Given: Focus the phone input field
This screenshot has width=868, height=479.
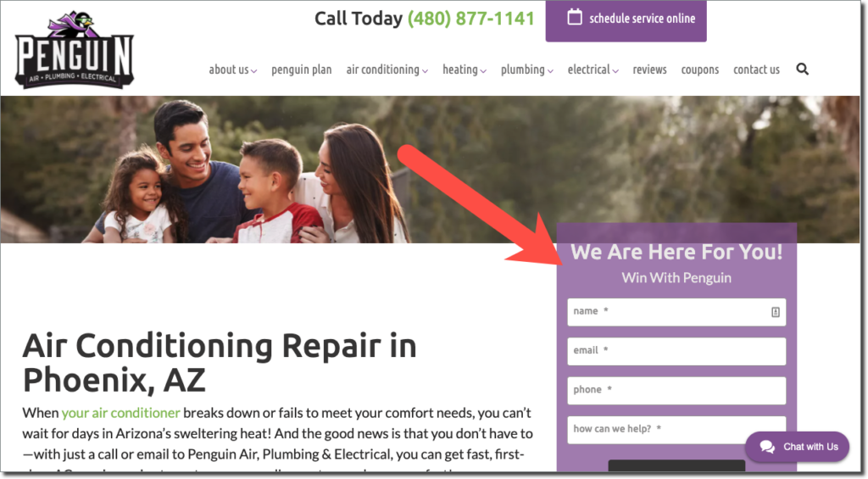Looking at the screenshot, I should click(x=676, y=390).
